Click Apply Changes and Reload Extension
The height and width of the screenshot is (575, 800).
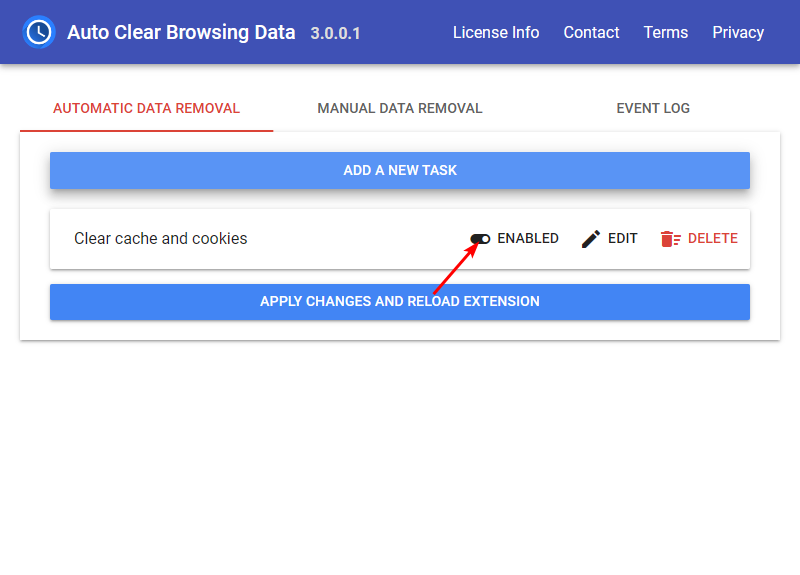click(x=400, y=302)
